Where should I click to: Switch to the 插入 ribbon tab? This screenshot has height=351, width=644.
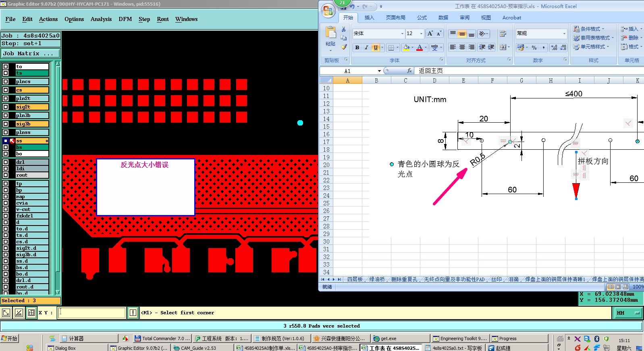pos(369,18)
